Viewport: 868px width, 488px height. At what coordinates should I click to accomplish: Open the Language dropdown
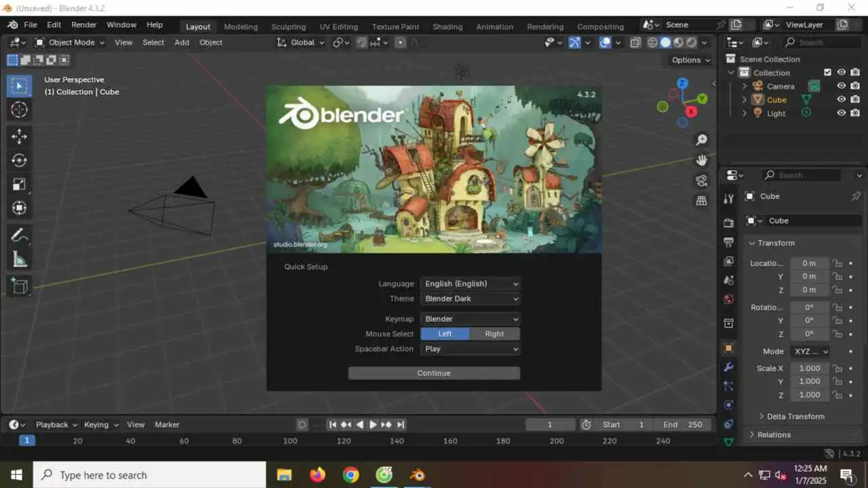tap(470, 283)
